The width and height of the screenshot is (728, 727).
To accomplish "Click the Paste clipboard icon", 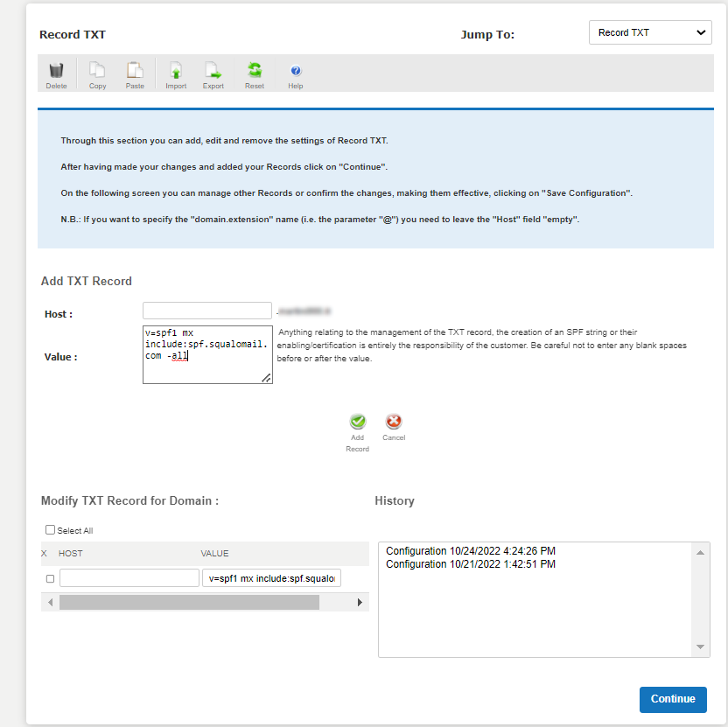I will pos(135,72).
